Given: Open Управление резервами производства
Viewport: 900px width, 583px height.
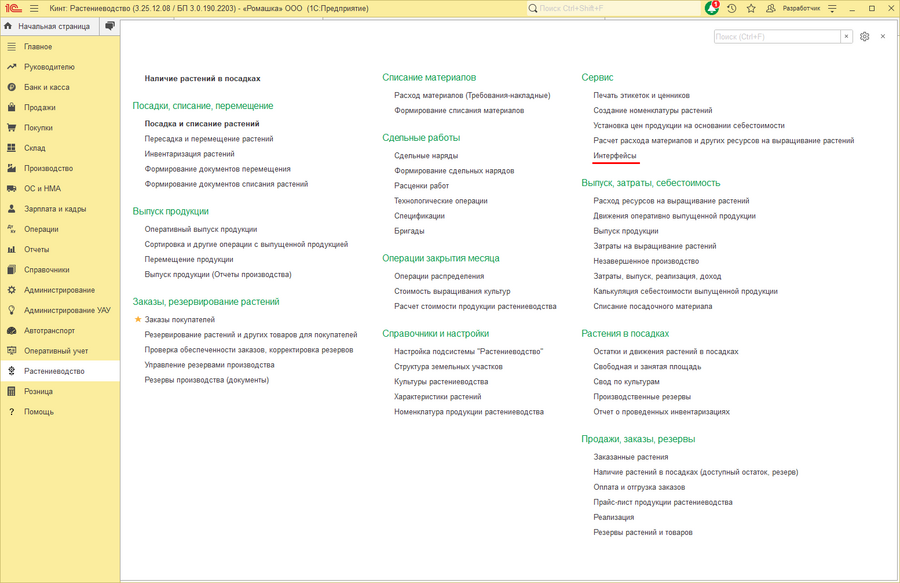Looking at the screenshot, I should coord(210,365).
